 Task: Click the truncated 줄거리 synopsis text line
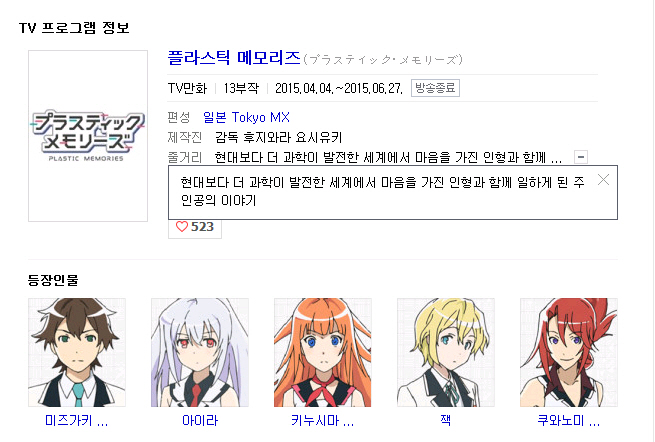(x=388, y=157)
